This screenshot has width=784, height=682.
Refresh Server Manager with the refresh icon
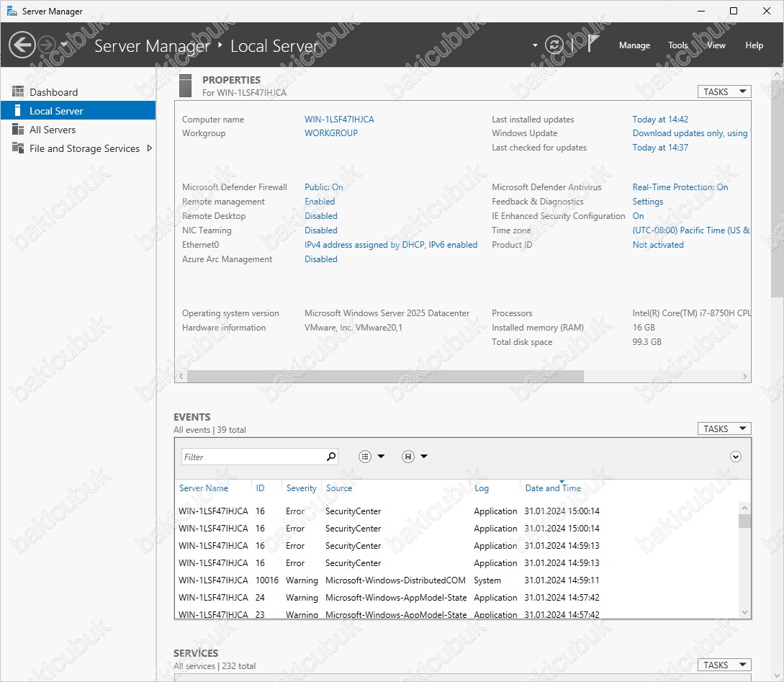pyautogui.click(x=554, y=45)
